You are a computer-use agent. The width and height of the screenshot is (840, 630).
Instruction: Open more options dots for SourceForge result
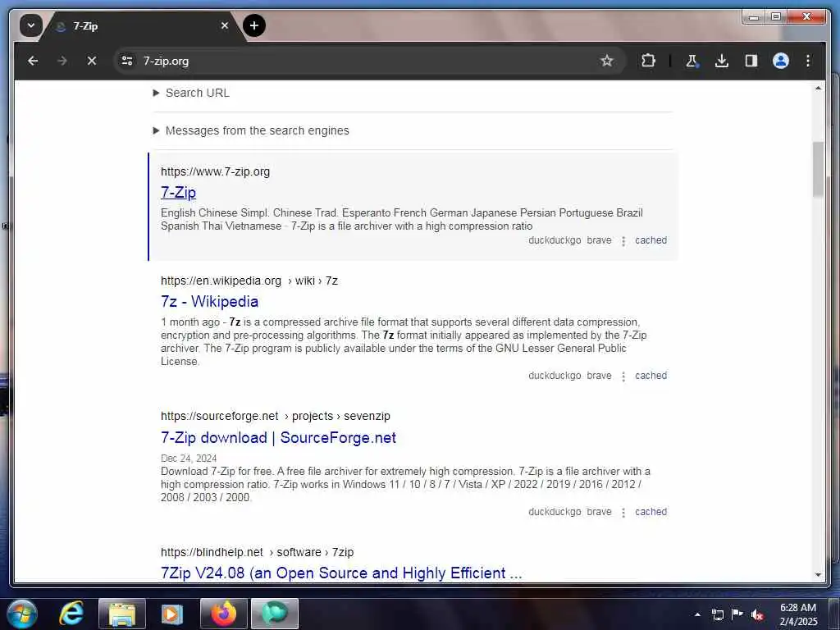tap(623, 513)
